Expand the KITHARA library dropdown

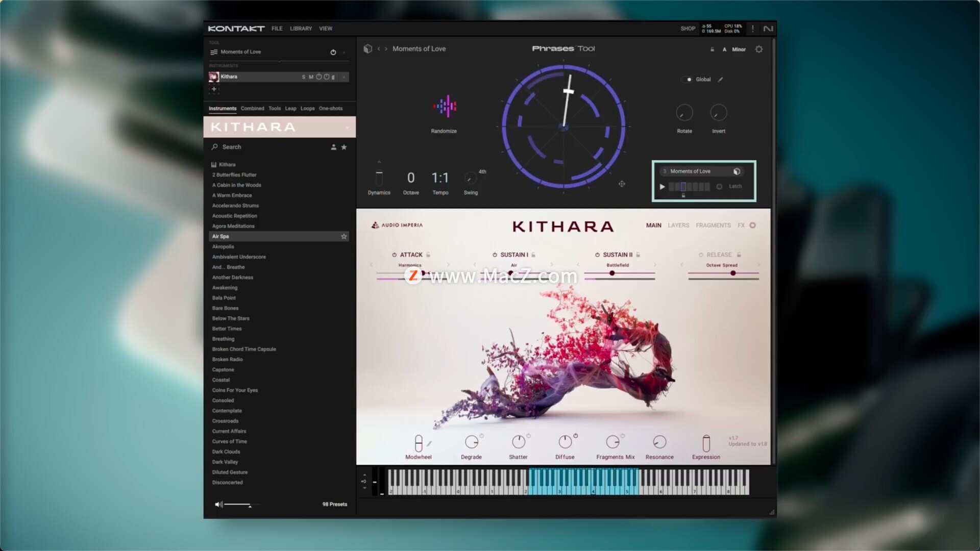pos(347,127)
